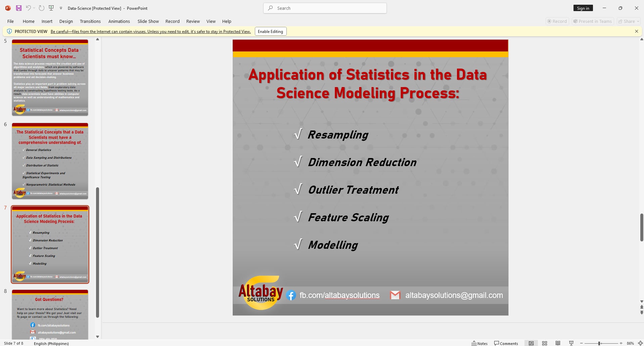Start Slide Show from status bar icon
This screenshot has height=346, width=644.
(571, 343)
